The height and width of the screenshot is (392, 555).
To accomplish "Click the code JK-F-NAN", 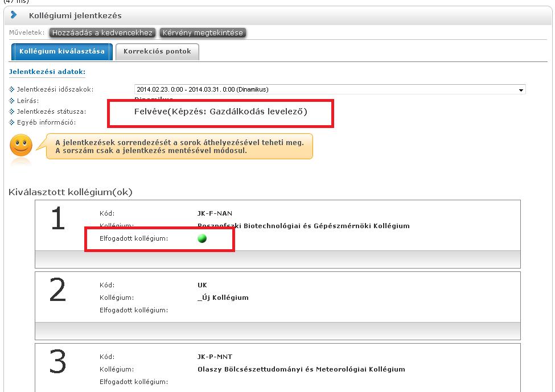I will pyautogui.click(x=215, y=213).
